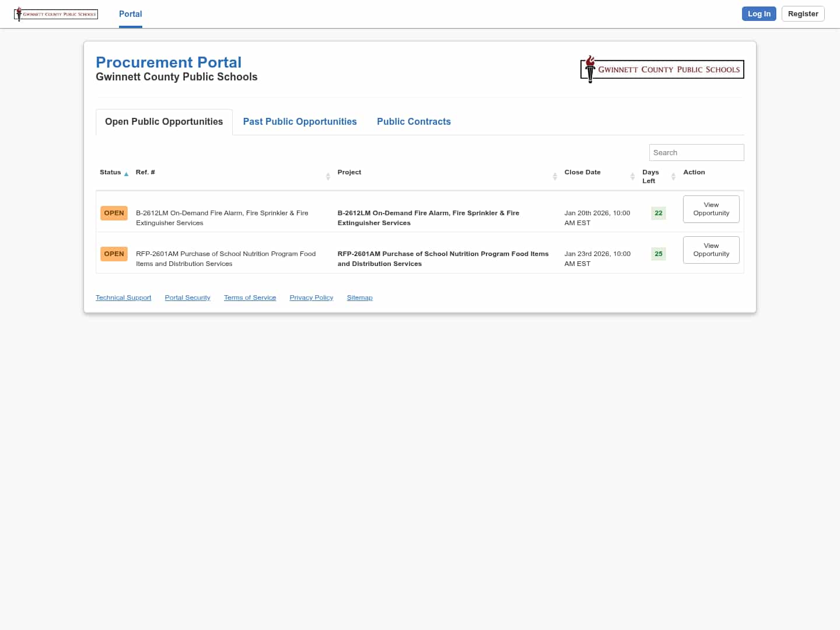This screenshot has width=840, height=630.
Task: Sort by Days Left column arrows
Action: click(x=673, y=176)
